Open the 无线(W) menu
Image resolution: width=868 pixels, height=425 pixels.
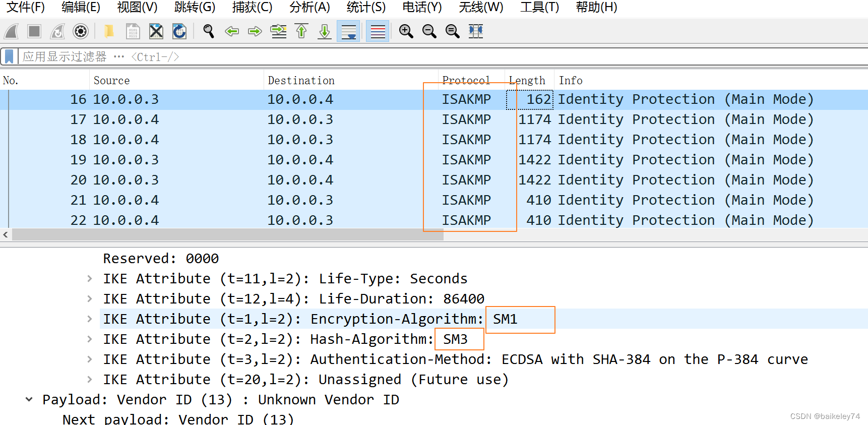(x=481, y=8)
